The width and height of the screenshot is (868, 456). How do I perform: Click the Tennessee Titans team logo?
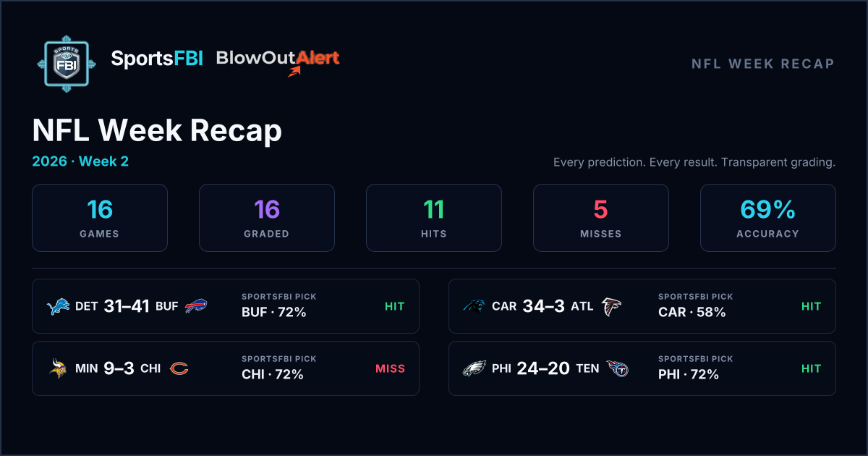click(x=617, y=368)
